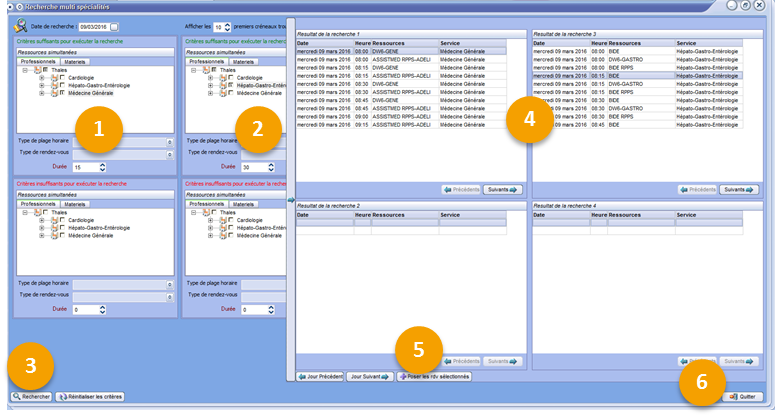Viewport: 775px width, 420px height.
Task: Click the magnifier search icon beside Date de recherche
Action: [21, 26]
